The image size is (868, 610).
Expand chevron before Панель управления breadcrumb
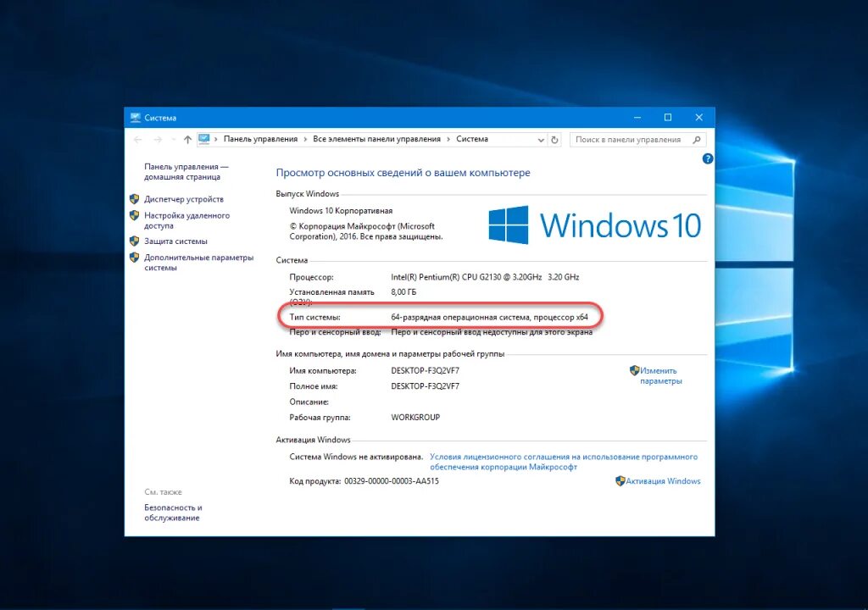pyautogui.click(x=216, y=140)
